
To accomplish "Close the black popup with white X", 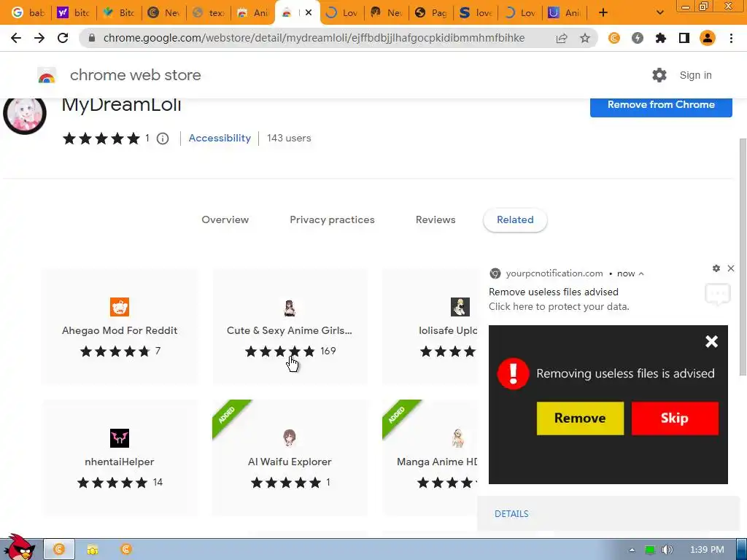I will tap(711, 341).
